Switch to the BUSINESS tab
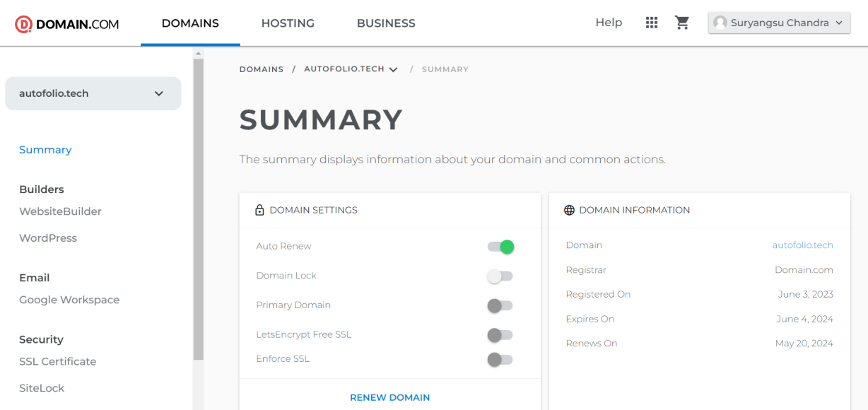 pyautogui.click(x=386, y=23)
